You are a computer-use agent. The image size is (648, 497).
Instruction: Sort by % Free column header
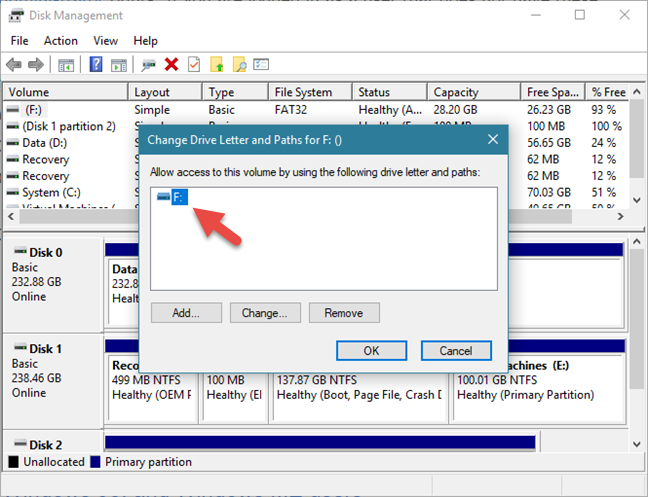coord(608,92)
